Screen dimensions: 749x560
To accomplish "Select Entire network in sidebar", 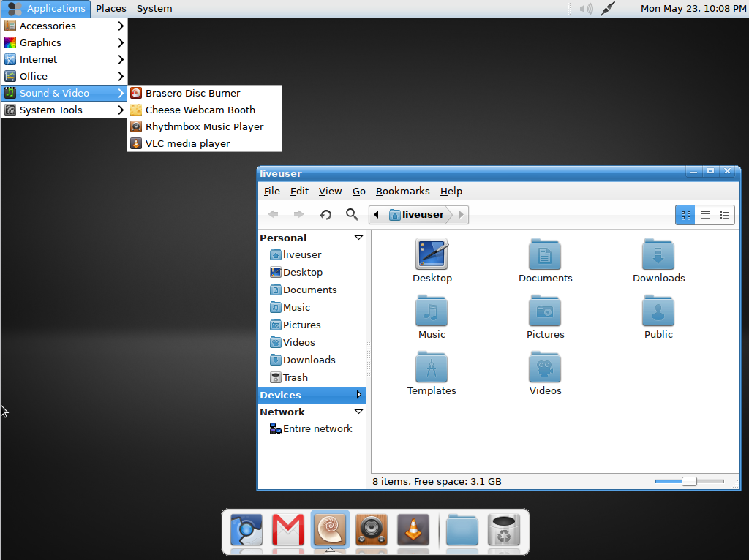I will point(317,428).
